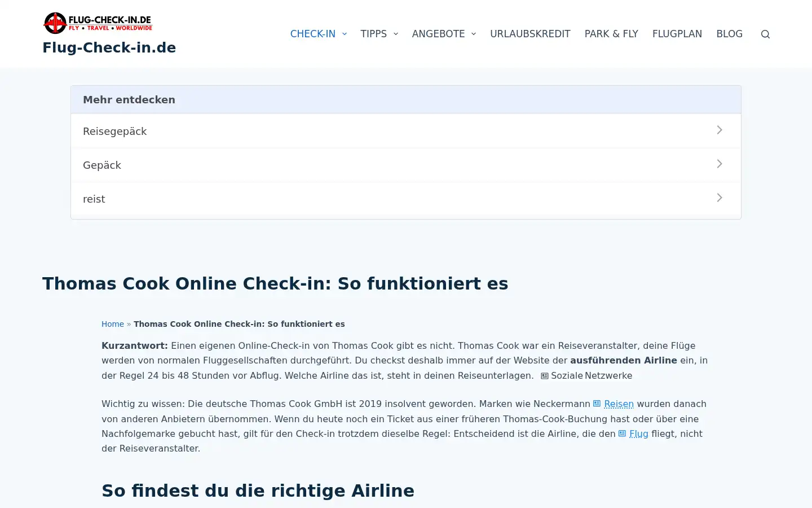Follow the Soziale Netzwerke link
Viewport: 812px width, 508px height.
click(592, 376)
